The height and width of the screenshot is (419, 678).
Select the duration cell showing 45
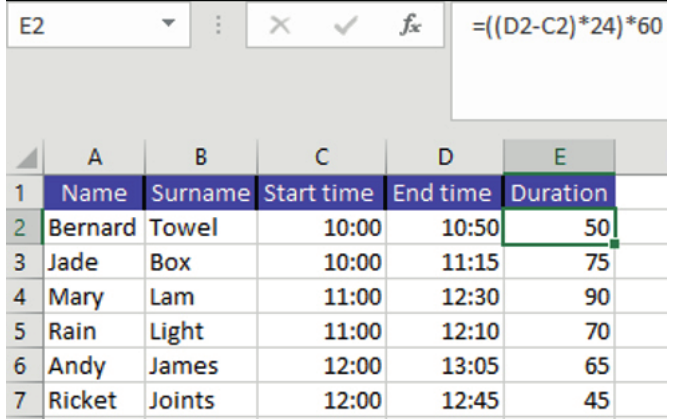(560, 400)
